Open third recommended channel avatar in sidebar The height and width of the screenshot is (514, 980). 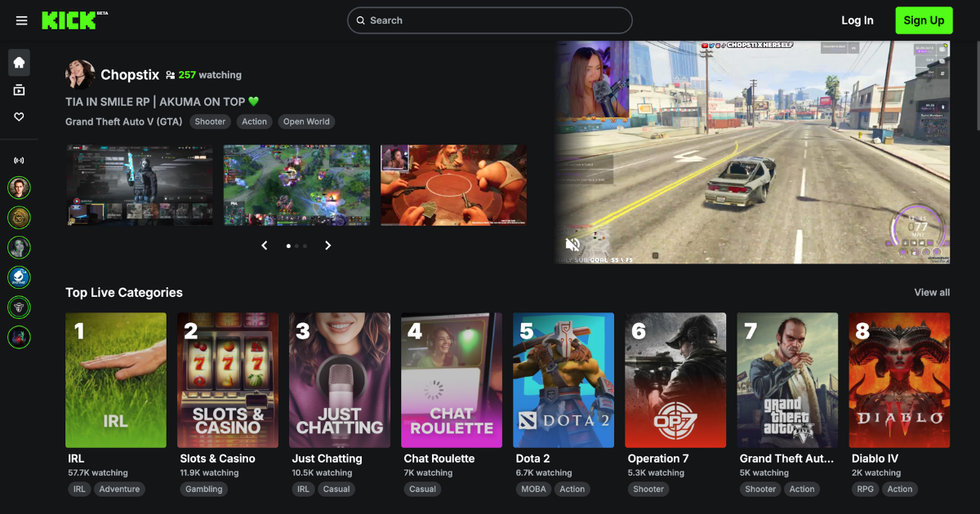point(19,247)
